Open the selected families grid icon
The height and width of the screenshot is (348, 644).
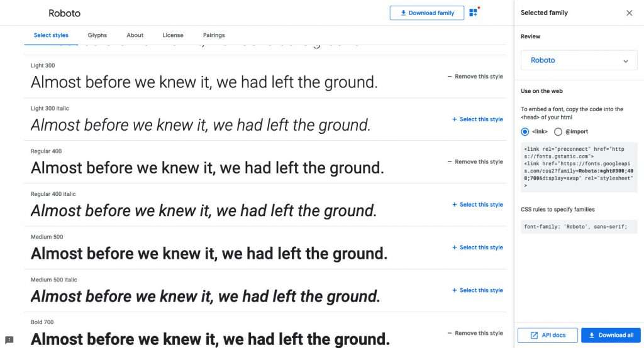click(474, 13)
